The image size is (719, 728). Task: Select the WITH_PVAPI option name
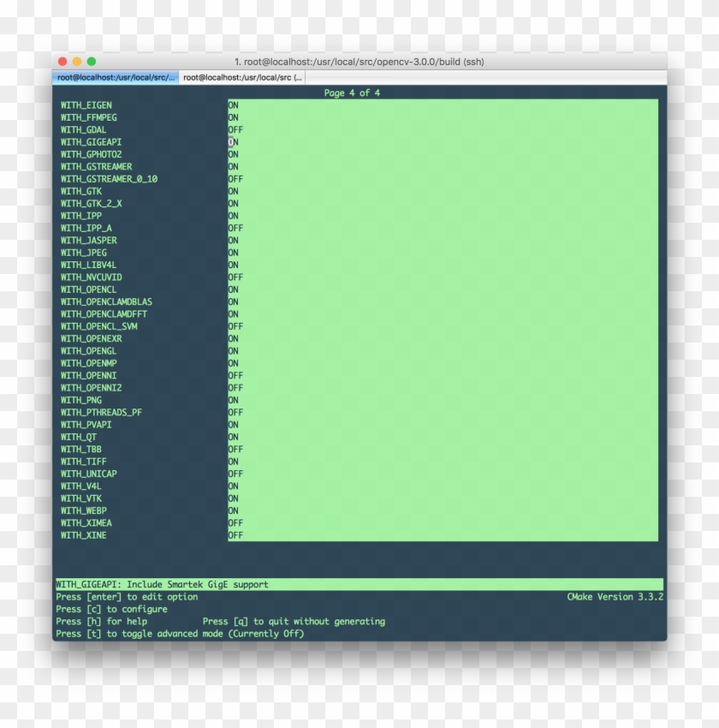pos(86,425)
